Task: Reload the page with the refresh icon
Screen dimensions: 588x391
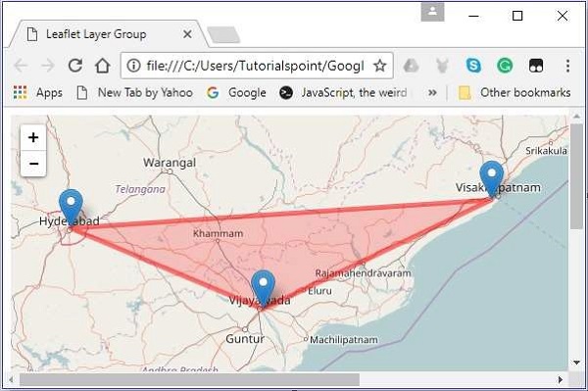Action: 75,66
